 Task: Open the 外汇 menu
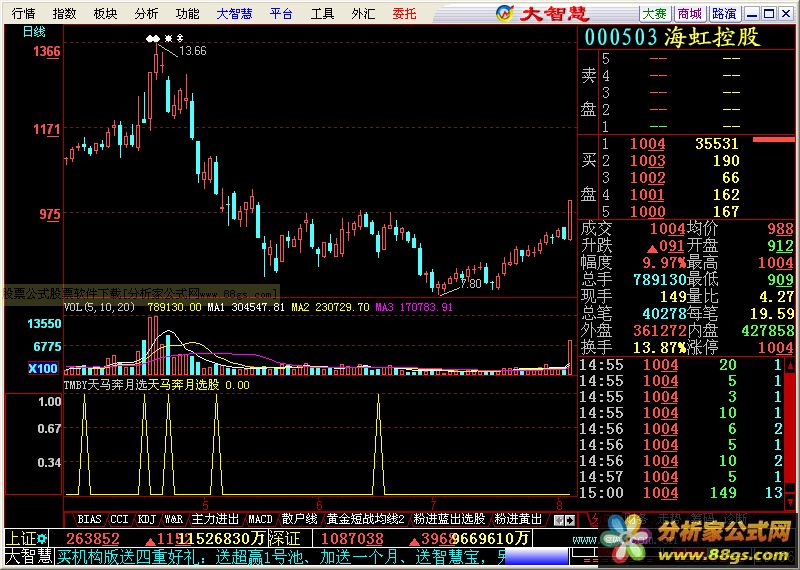pos(363,14)
